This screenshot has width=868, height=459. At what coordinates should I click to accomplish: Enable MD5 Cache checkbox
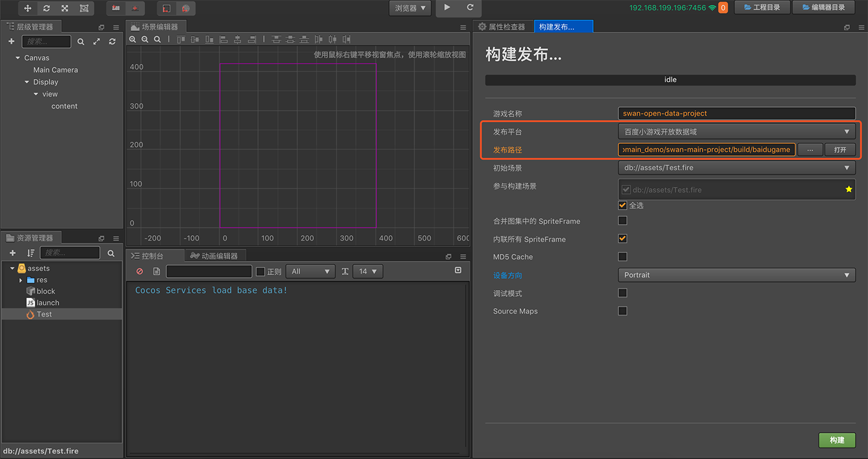pos(622,257)
